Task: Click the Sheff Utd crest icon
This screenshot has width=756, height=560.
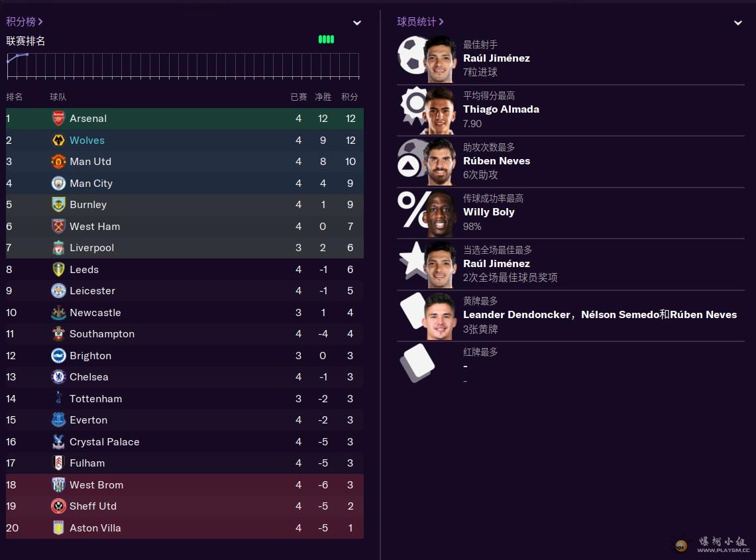Action: pos(58,506)
